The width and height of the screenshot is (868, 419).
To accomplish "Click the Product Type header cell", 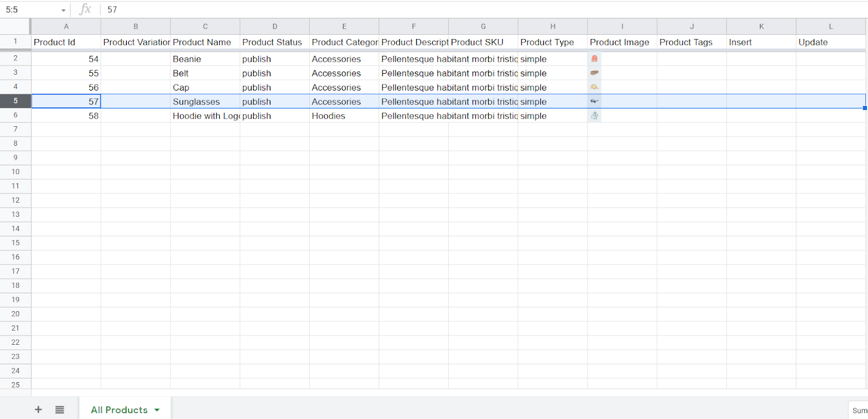I will [x=552, y=42].
